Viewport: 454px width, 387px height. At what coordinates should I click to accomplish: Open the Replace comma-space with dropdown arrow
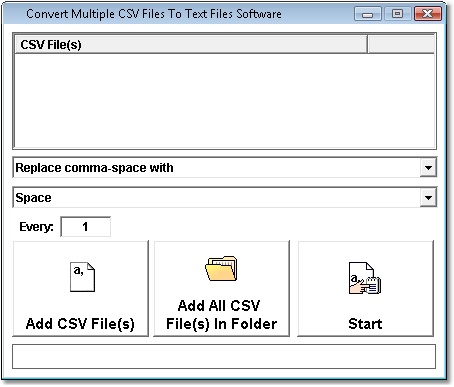click(x=428, y=168)
